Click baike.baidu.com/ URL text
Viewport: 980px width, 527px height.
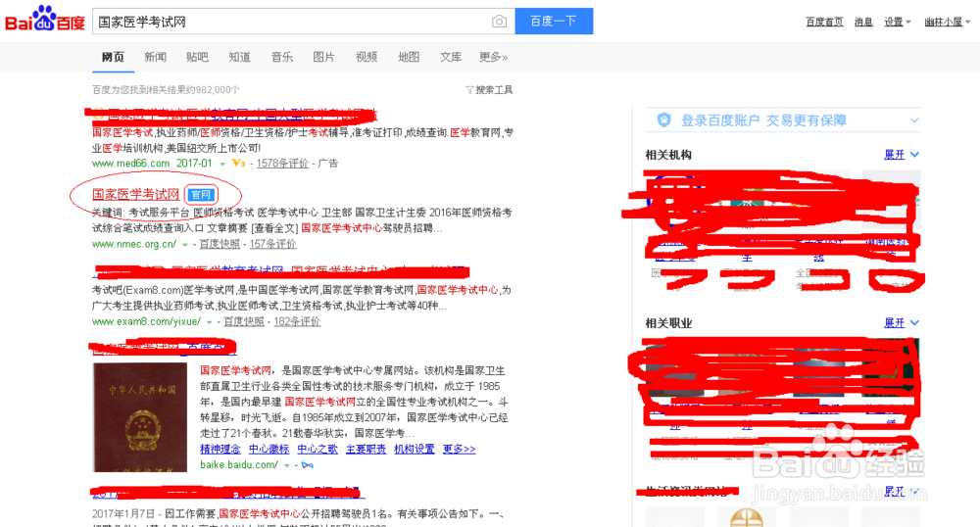[x=239, y=464]
